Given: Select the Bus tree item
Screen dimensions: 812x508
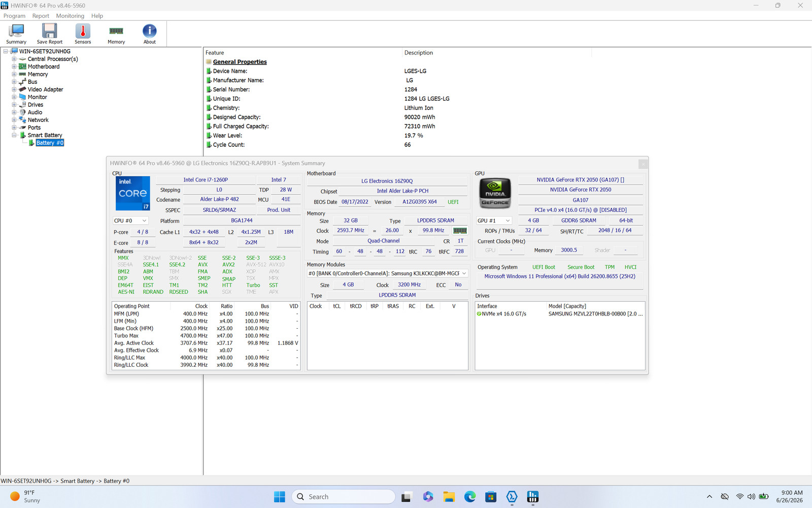Looking at the screenshot, I should tap(32, 82).
